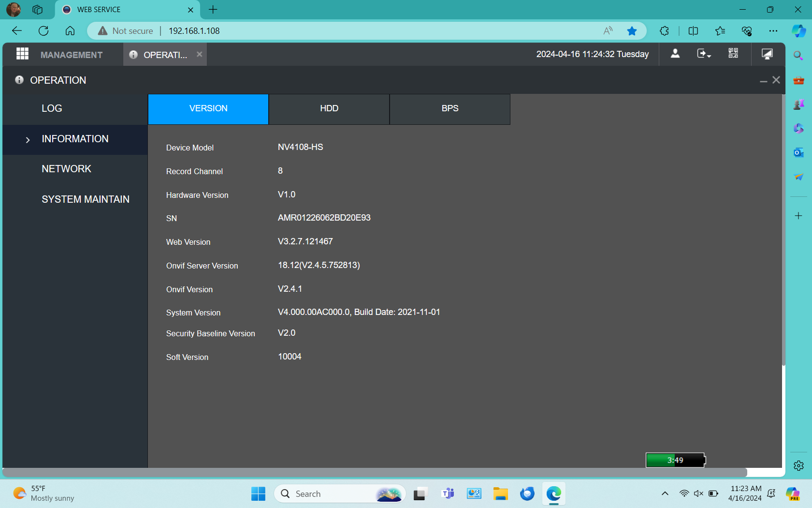Open browser settings and more menu
This screenshot has width=812, height=508.
(773, 31)
